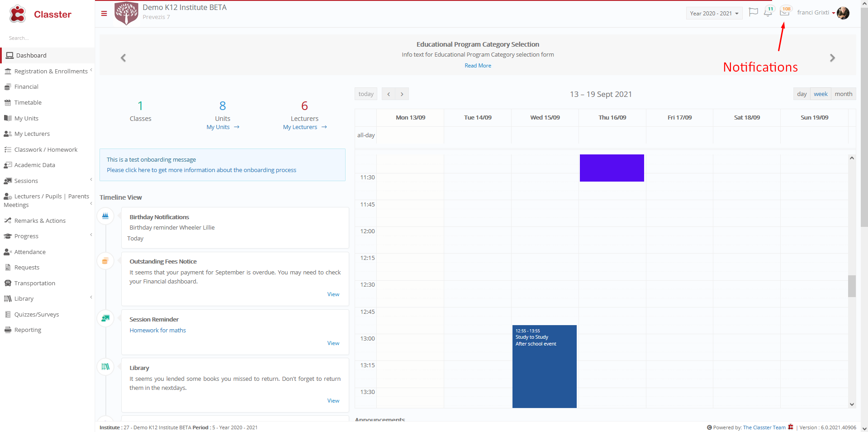Viewport: 868px width, 432px height.
Task: Click the calendar today button
Action: coord(366,94)
